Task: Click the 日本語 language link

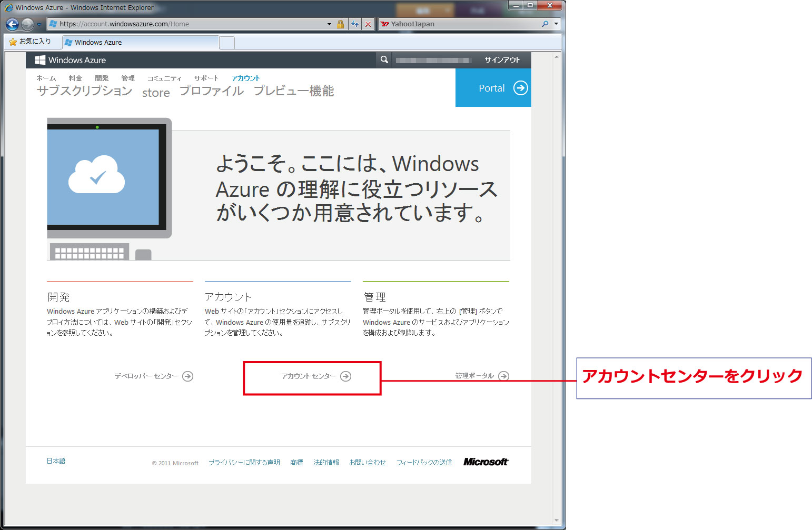Action: [x=56, y=461]
